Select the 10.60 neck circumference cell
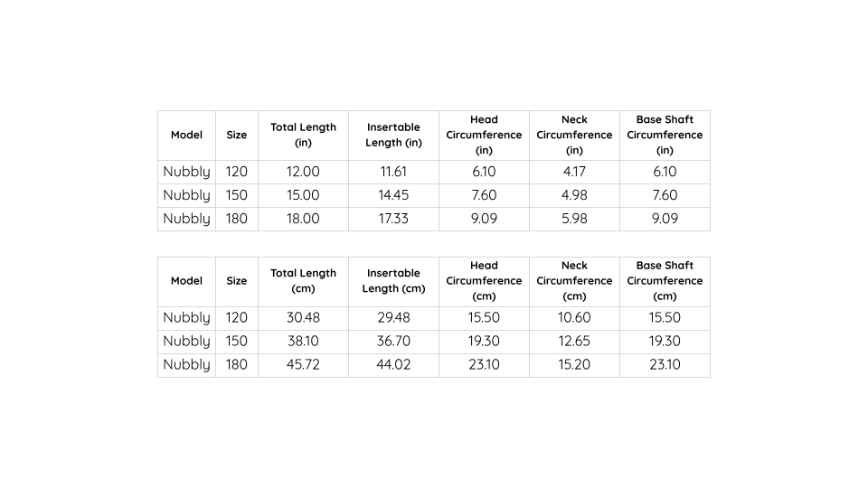The height and width of the screenshot is (488, 868). click(x=574, y=318)
